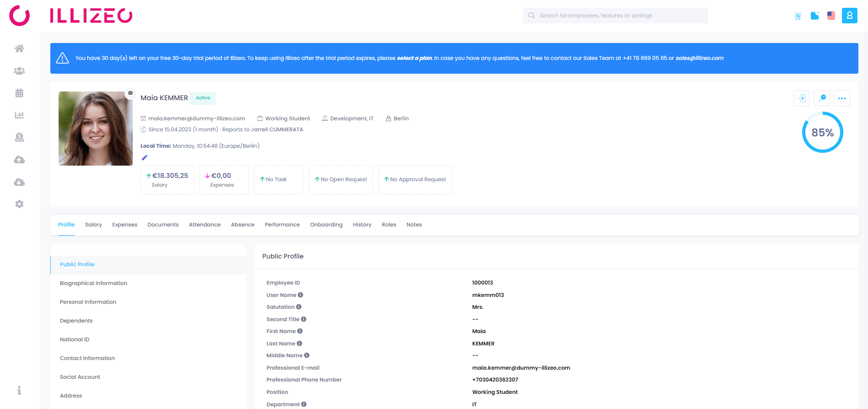This screenshot has width=868, height=409.
Task: Click the Salary €18.305,25 card
Action: 167,180
